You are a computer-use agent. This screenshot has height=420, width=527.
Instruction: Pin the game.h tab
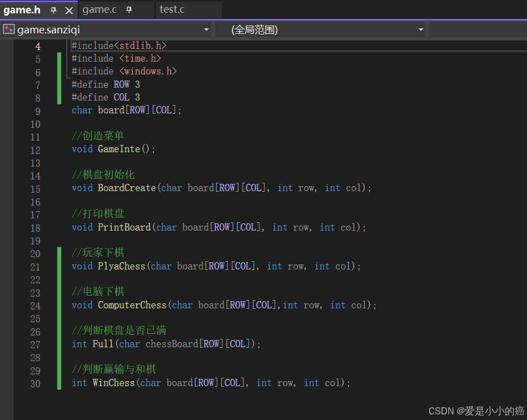54,10
